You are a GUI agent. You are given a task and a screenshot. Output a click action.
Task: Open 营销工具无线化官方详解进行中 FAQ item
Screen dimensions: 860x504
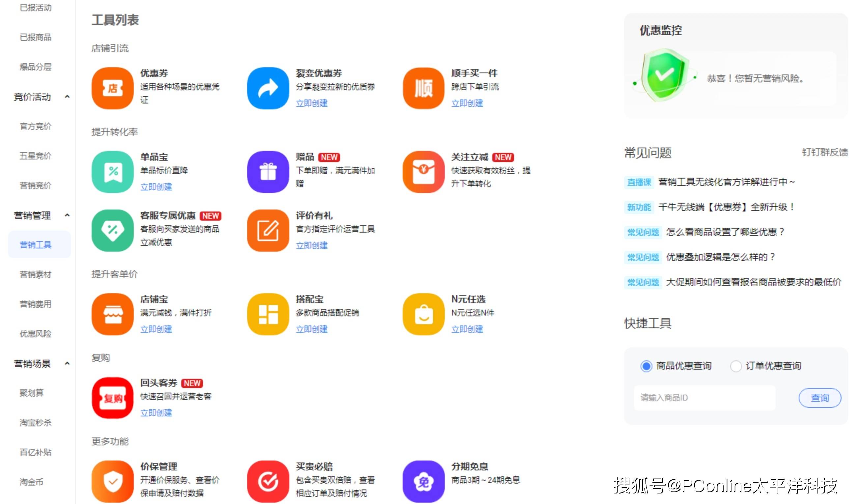tap(726, 182)
